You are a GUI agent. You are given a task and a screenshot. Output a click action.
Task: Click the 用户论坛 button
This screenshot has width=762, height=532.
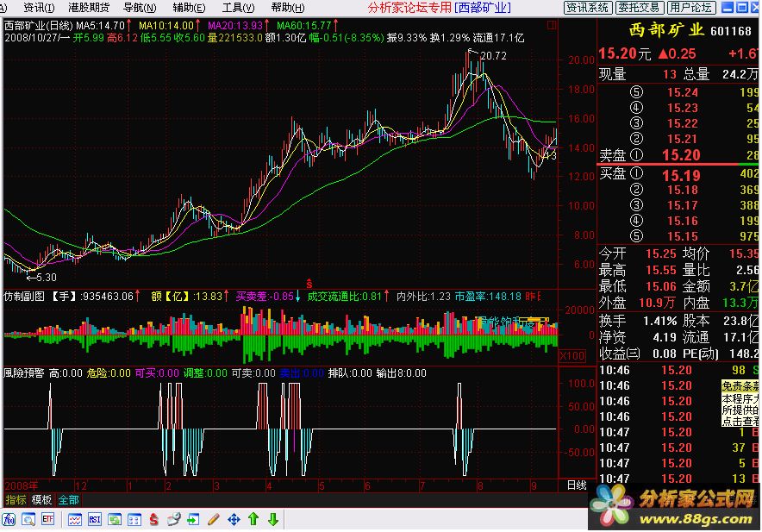click(x=690, y=8)
